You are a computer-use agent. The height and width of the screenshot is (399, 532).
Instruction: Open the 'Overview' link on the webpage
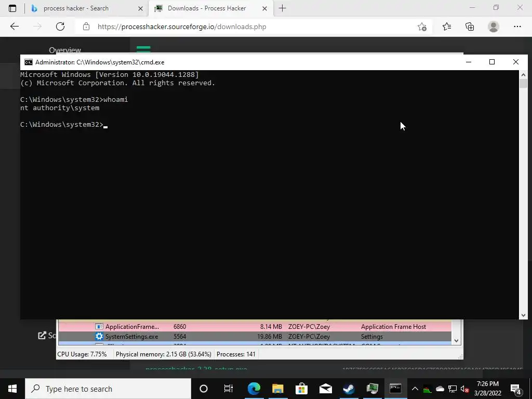pyautogui.click(x=65, y=50)
